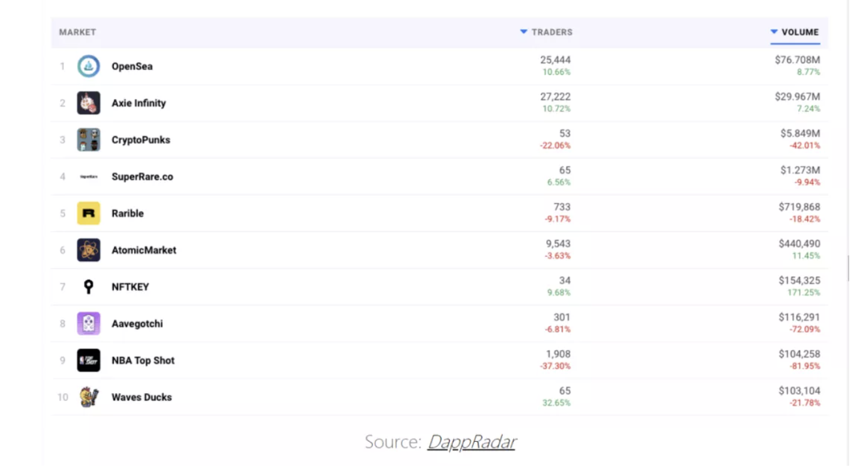Select CryptoPunks volume change -42.01%
The height and width of the screenshot is (472, 868).
[805, 146]
